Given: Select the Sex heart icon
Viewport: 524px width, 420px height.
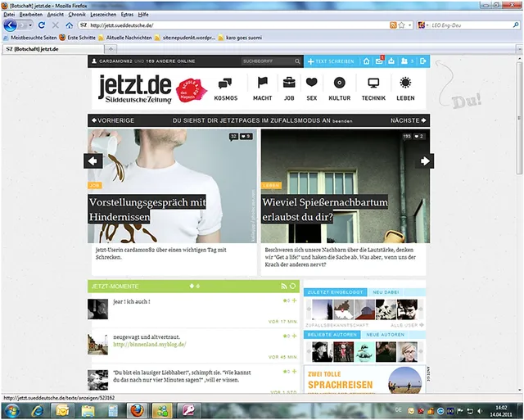Looking at the screenshot, I should click(x=312, y=84).
